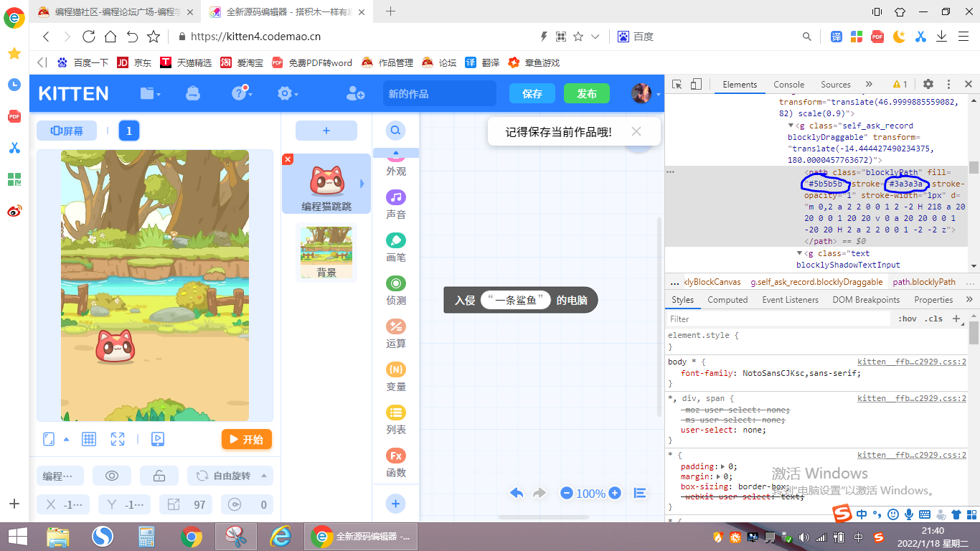Image resolution: width=980 pixels, height=551 pixels.
Task: Zoom out the workspace with minus icon
Action: tap(567, 494)
